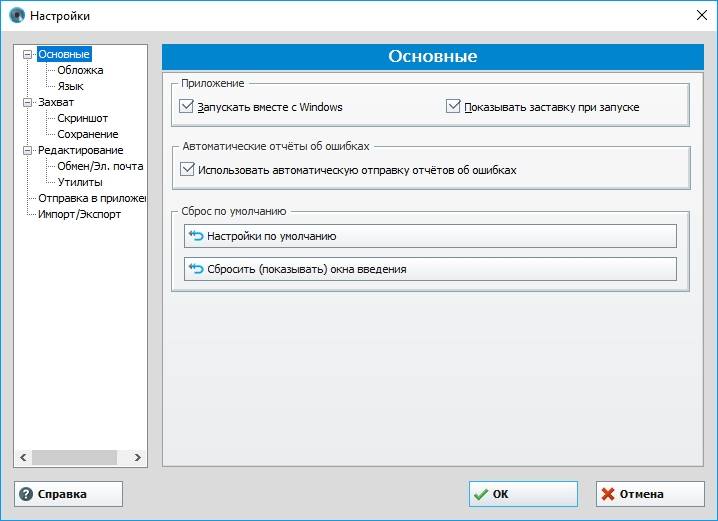Screen dimensions: 718x521
Task: Open the Язык settings page
Action: [x=71, y=86]
